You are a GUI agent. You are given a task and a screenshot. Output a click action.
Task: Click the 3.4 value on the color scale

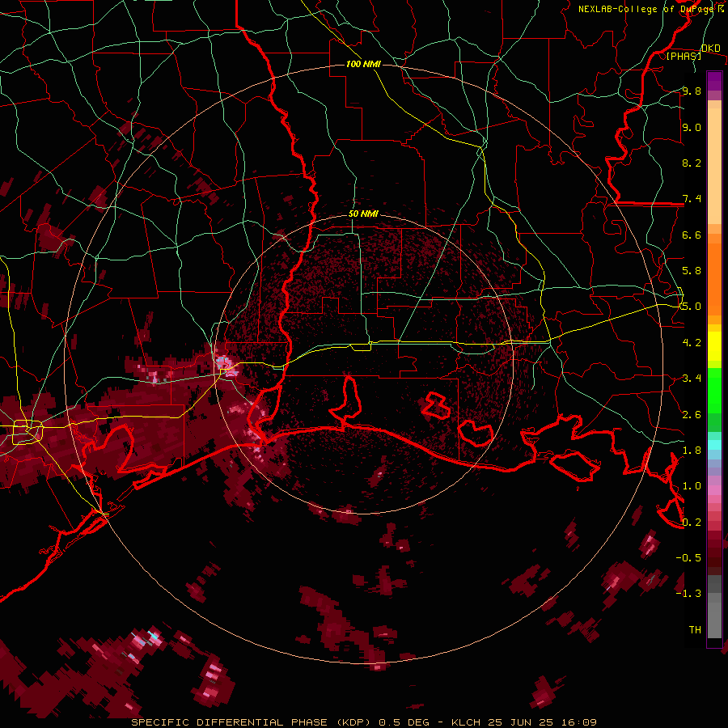click(x=692, y=379)
